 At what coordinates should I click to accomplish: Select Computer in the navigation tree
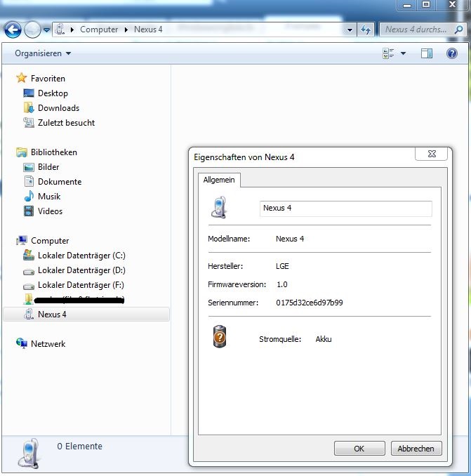(x=50, y=241)
